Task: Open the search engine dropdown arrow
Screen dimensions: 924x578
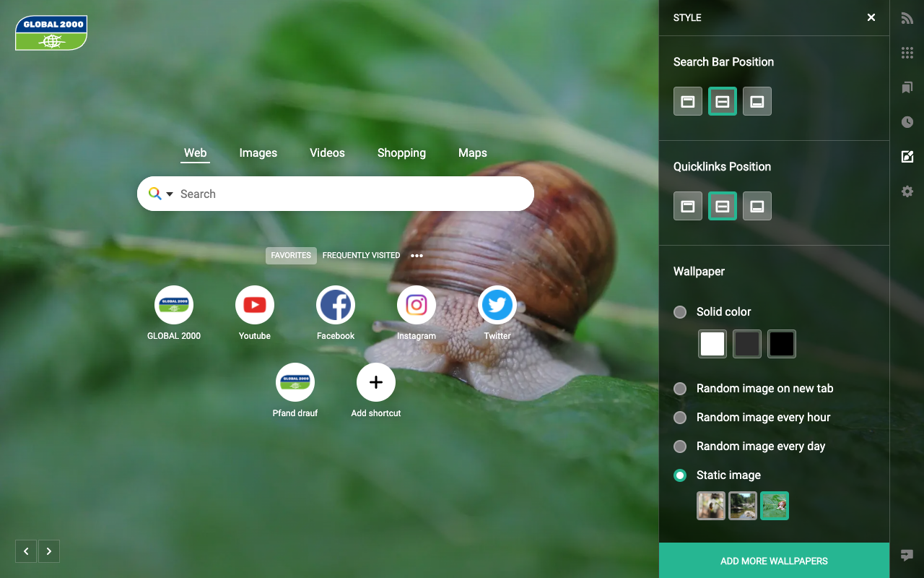Action: pos(170,194)
